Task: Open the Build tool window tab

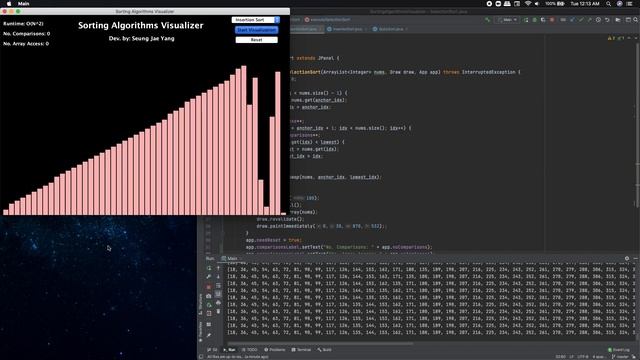Action: click(x=325, y=350)
